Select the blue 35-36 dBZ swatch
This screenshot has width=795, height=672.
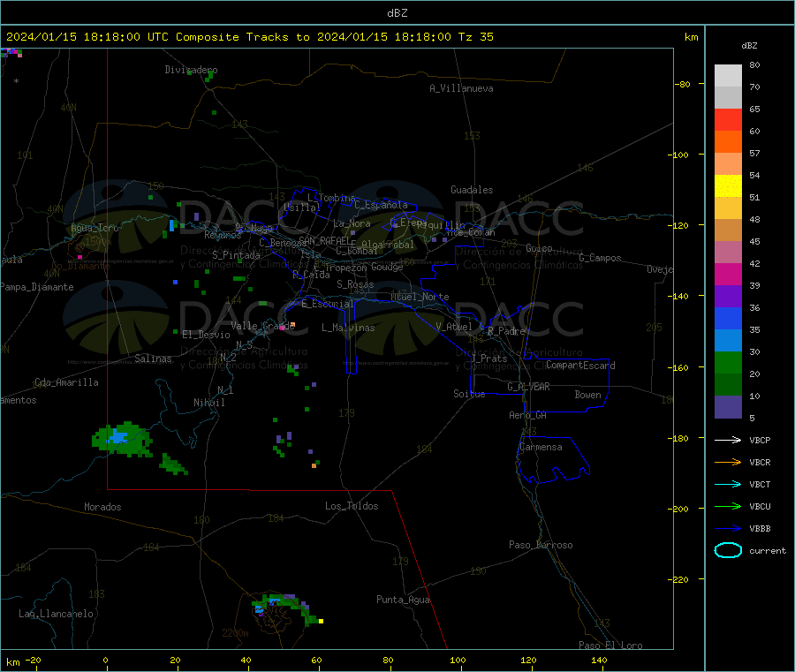(x=728, y=318)
